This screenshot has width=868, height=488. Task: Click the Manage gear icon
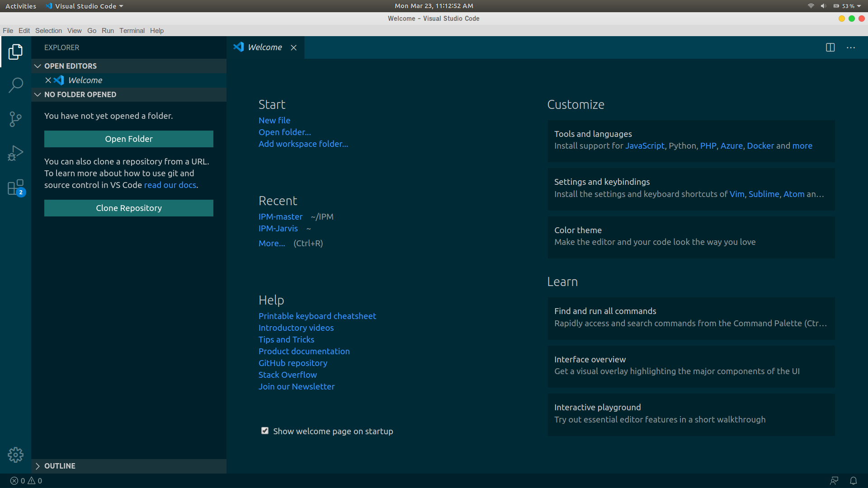(15, 455)
